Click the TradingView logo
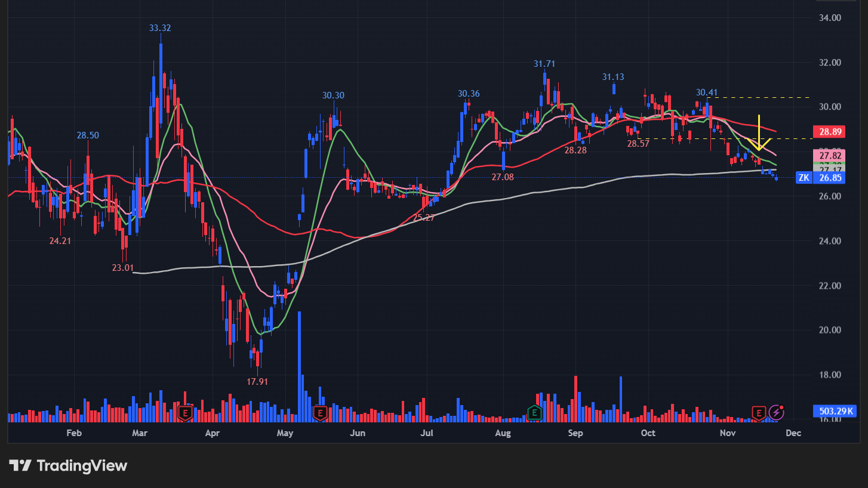Screen dimensions: 868x488 [x=68, y=465]
